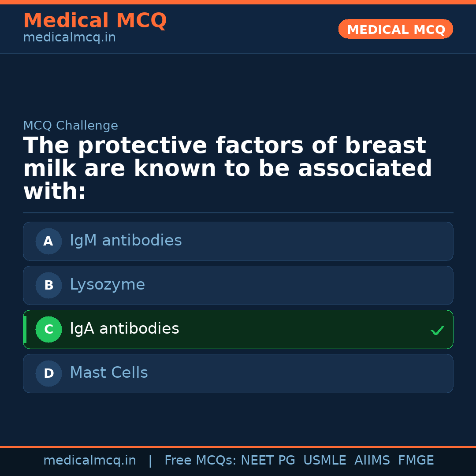Image resolution: width=476 pixels, height=476 pixels.
Task: Visit medicalmcq.in link under the title
Action: pyautogui.click(x=69, y=37)
